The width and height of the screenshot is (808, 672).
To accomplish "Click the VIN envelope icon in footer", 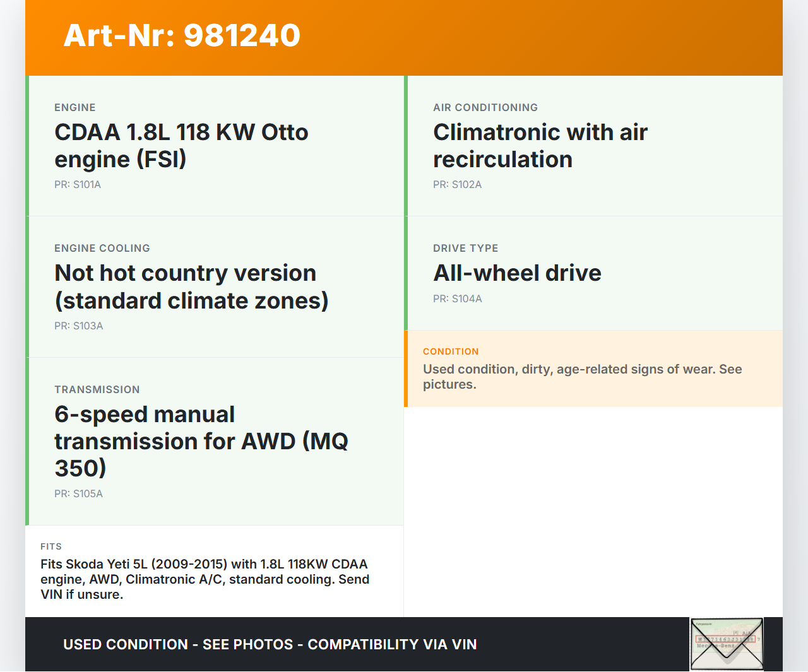I will click(727, 644).
